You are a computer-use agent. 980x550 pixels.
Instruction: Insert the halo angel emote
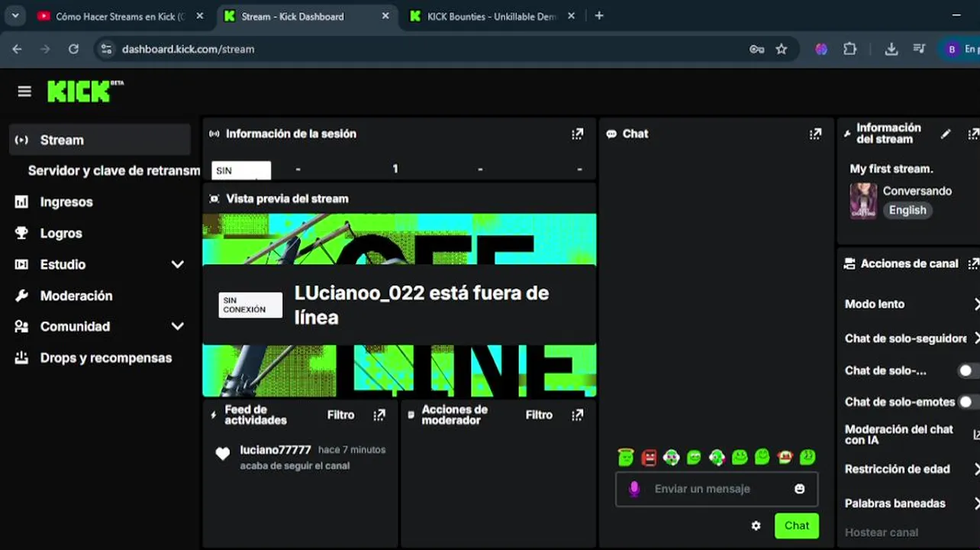click(626, 457)
